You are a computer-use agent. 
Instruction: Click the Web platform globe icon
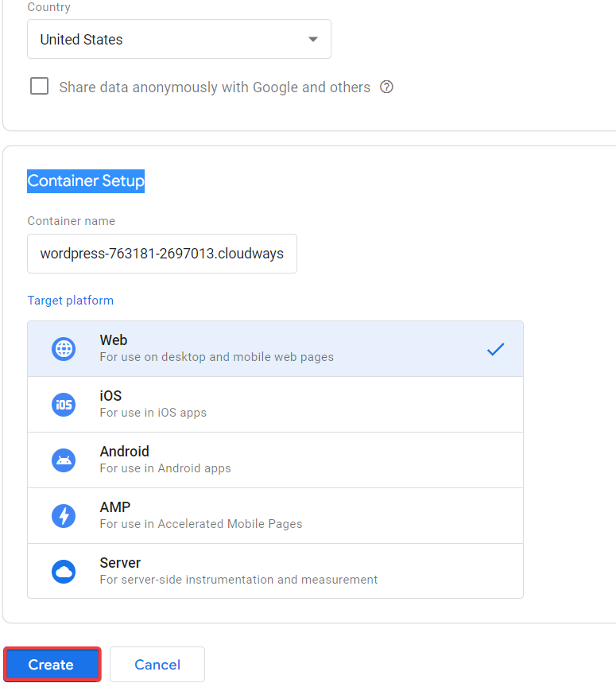tap(64, 348)
